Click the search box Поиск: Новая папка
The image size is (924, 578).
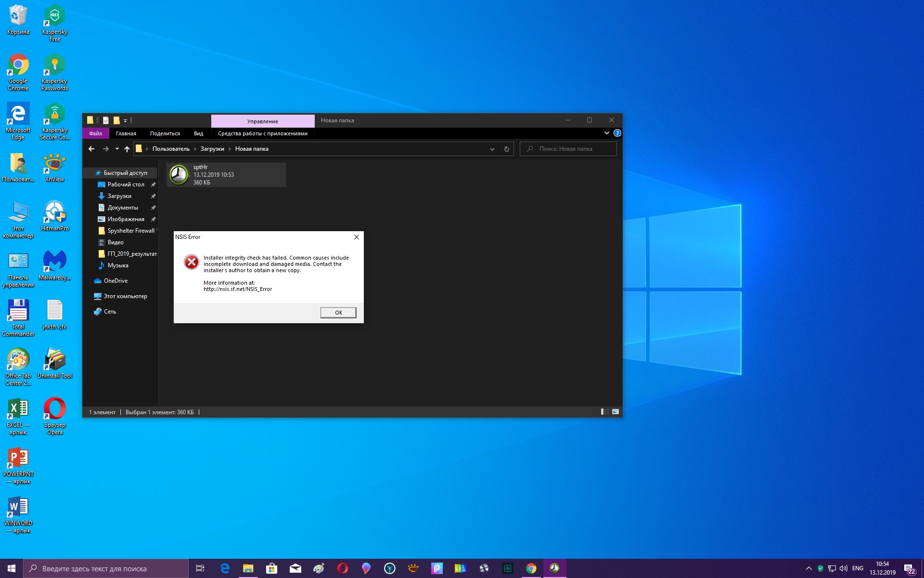(568, 149)
